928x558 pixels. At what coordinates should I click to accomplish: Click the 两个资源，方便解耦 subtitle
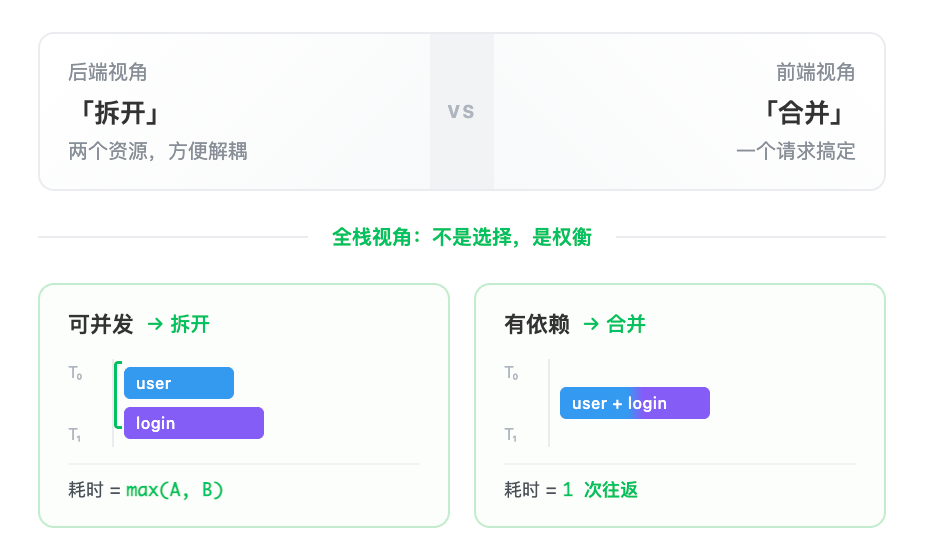coord(158,151)
